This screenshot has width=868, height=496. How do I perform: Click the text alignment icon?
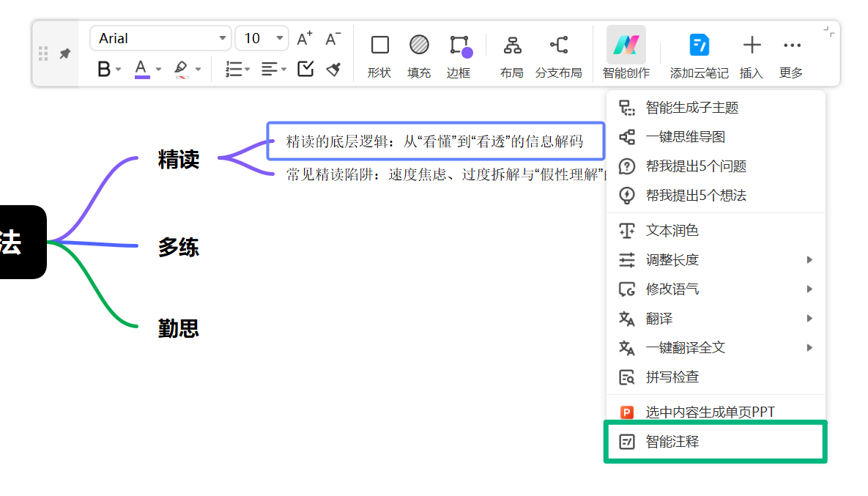pyautogui.click(x=270, y=69)
